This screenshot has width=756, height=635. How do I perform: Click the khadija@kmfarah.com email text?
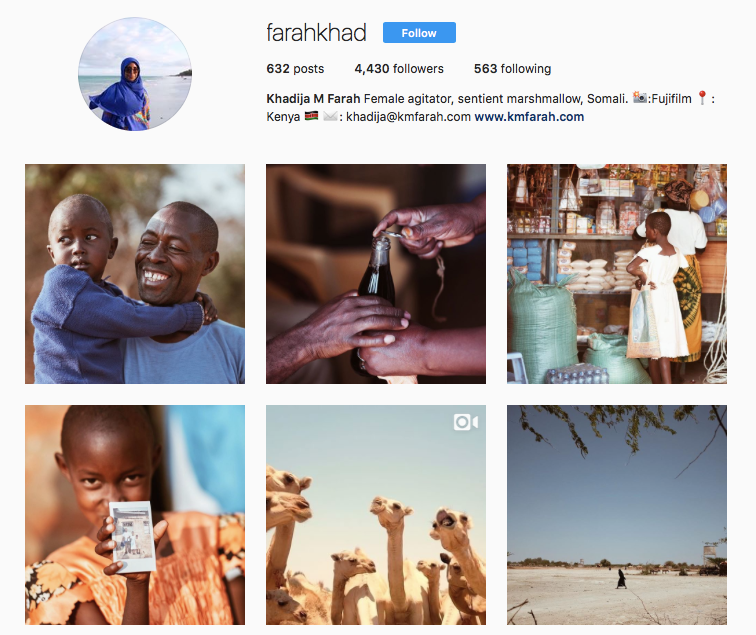pyautogui.click(x=408, y=117)
